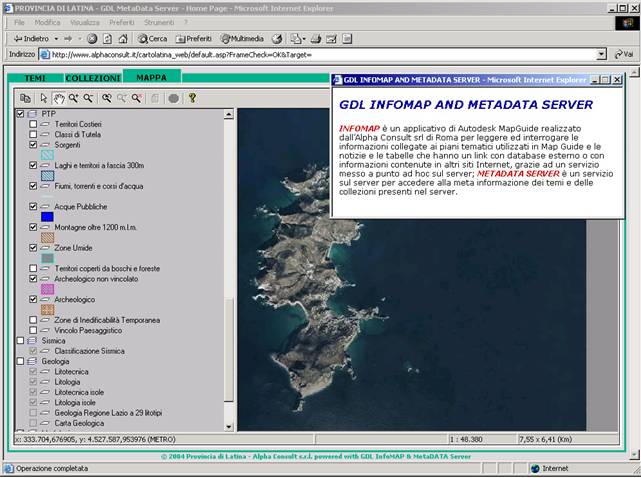Click the browser Forward arrow icon
641x478 pixels.
pos(68,39)
